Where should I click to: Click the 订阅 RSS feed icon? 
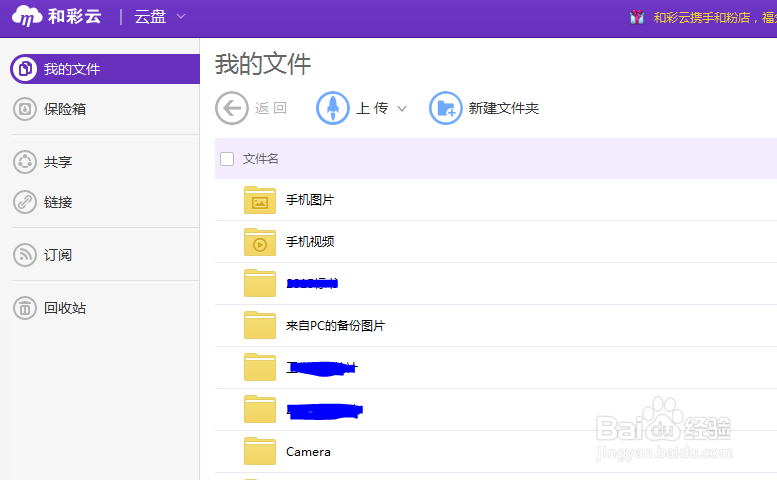[25, 255]
